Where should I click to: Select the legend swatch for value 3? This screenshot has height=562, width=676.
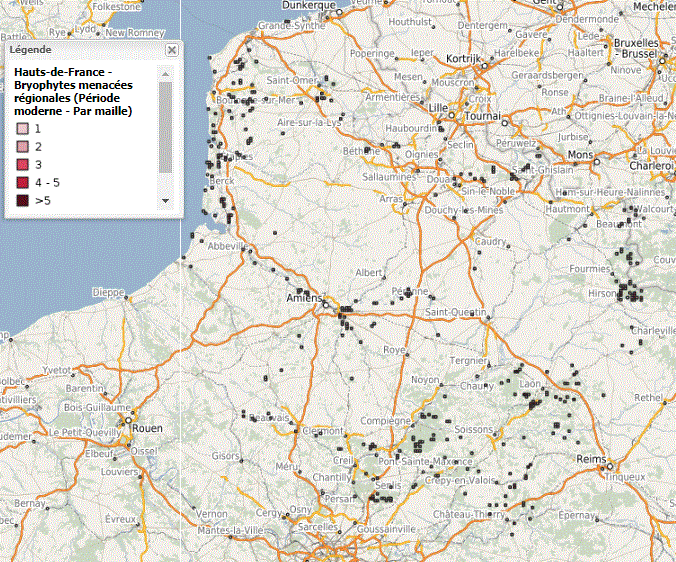click(22, 165)
